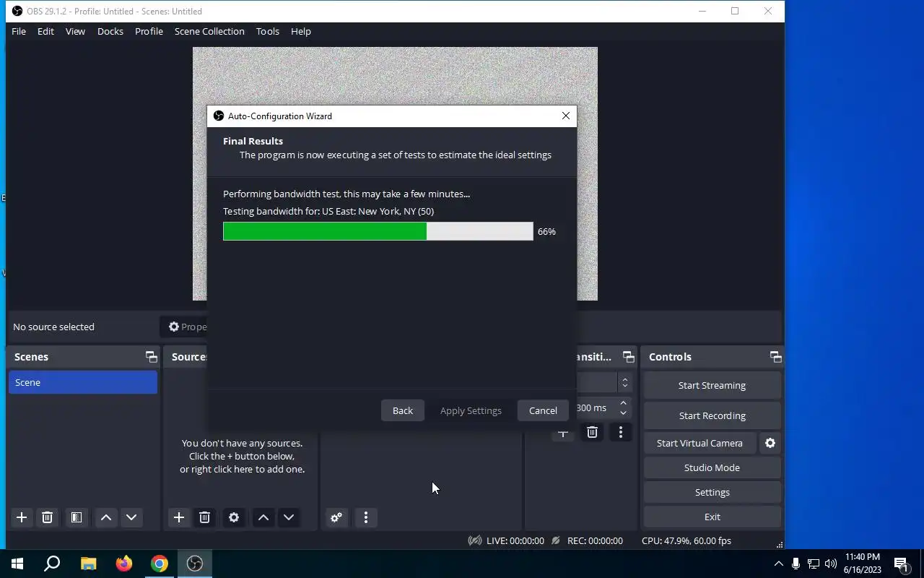Open the Profile menu
The image size is (924, 578).
click(x=149, y=31)
